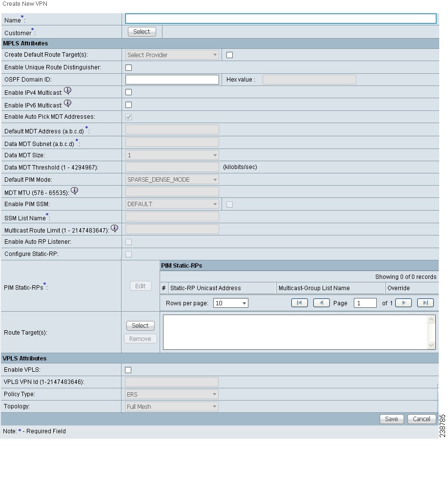Cancel VPN creation
This screenshot has width=448, height=488.
(x=422, y=419)
